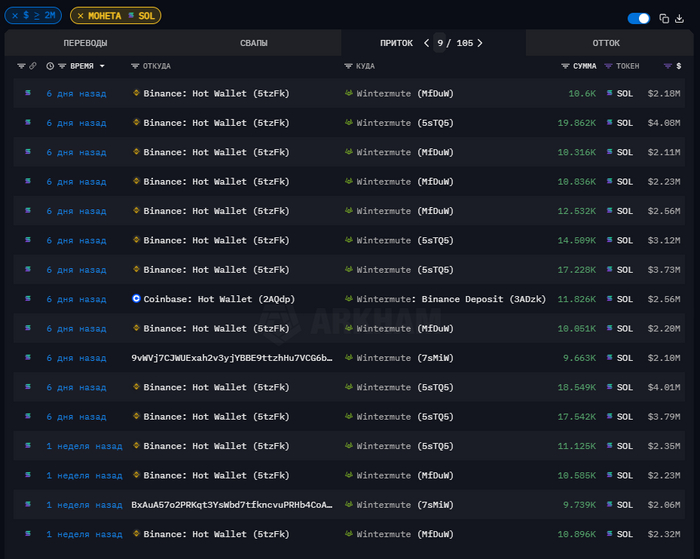Open Wintermute (5sTQ5) in 18.549K row
The height and width of the screenshot is (559, 700).
tap(405, 387)
